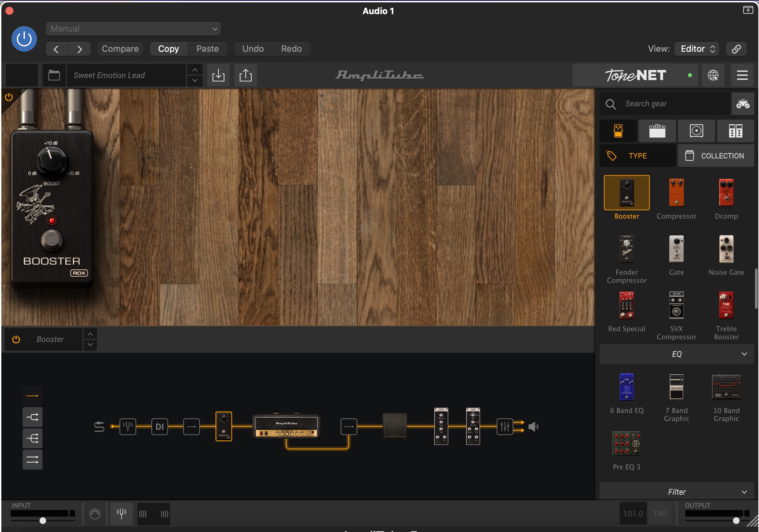Open the preset browser folder icon

click(54, 75)
